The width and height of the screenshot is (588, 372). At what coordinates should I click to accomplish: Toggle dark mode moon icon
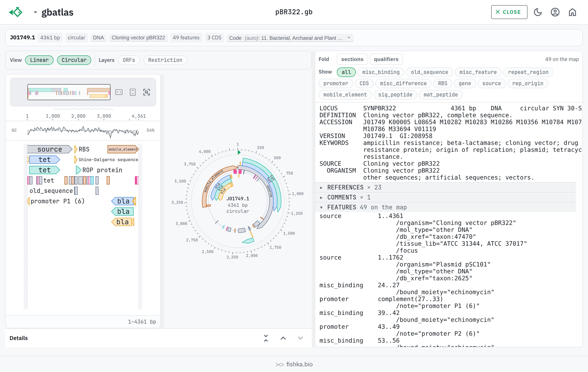coord(538,12)
